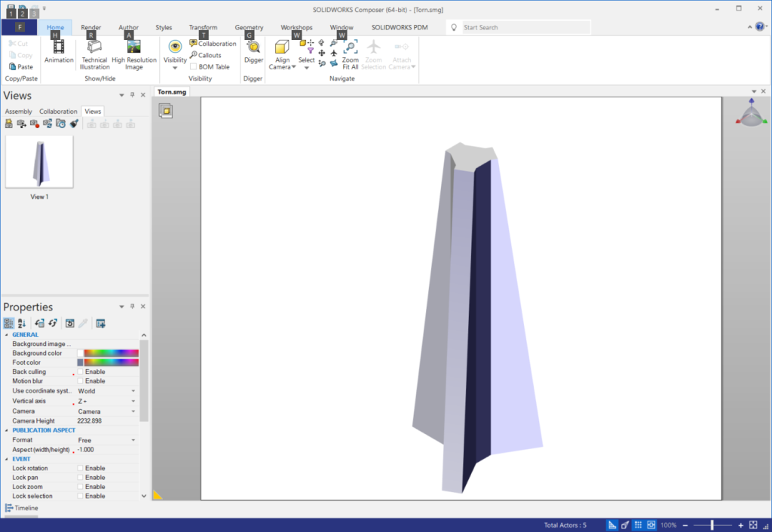The image size is (772, 532).
Task: Launch Technical Illustration workshop
Action: click(95, 53)
